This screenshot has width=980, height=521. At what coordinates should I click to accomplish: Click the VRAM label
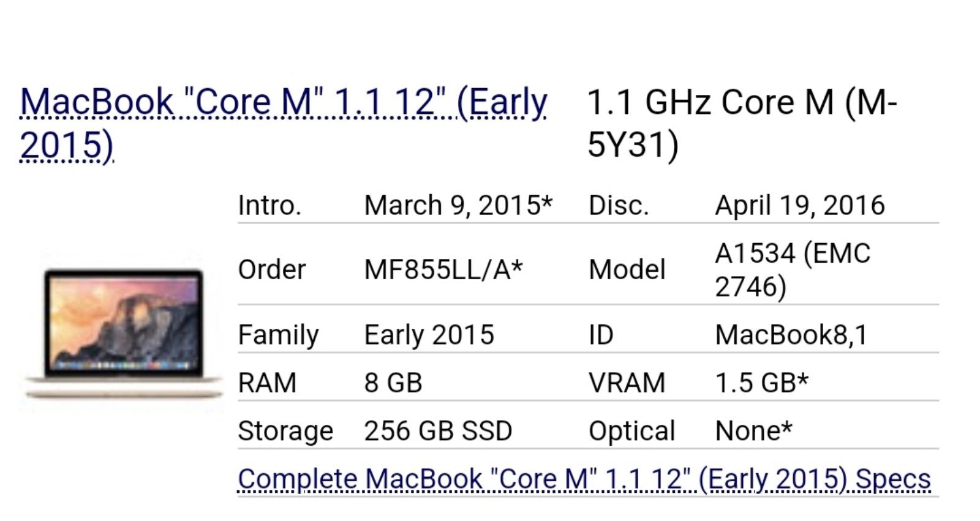[x=627, y=383]
